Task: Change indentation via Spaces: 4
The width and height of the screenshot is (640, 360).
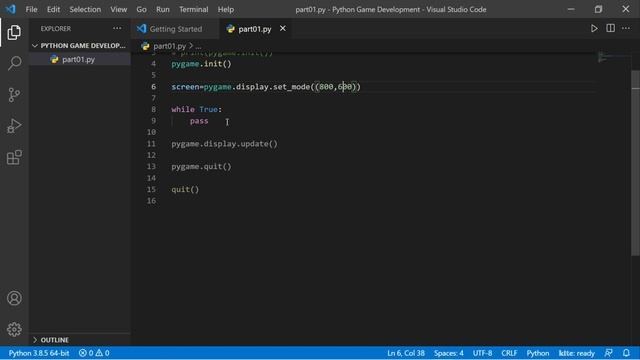Action: click(449, 353)
